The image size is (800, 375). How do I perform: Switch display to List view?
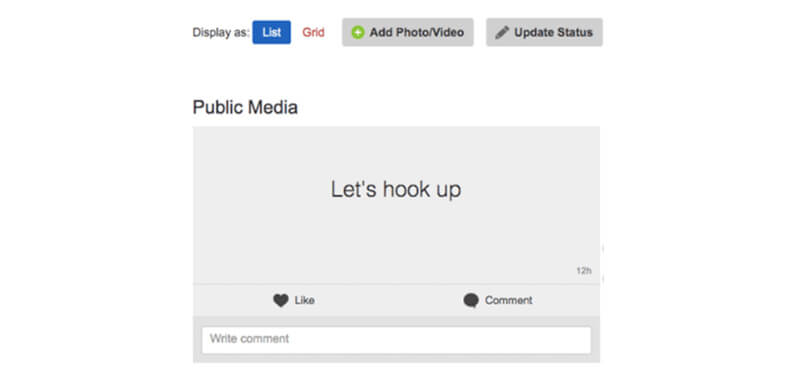[271, 32]
